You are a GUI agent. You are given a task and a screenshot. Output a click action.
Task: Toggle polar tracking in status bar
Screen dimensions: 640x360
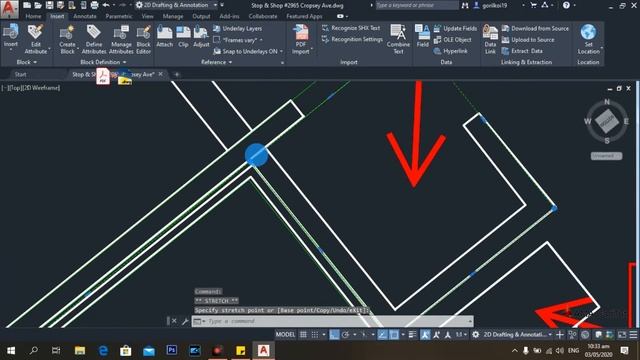[x=346, y=335]
